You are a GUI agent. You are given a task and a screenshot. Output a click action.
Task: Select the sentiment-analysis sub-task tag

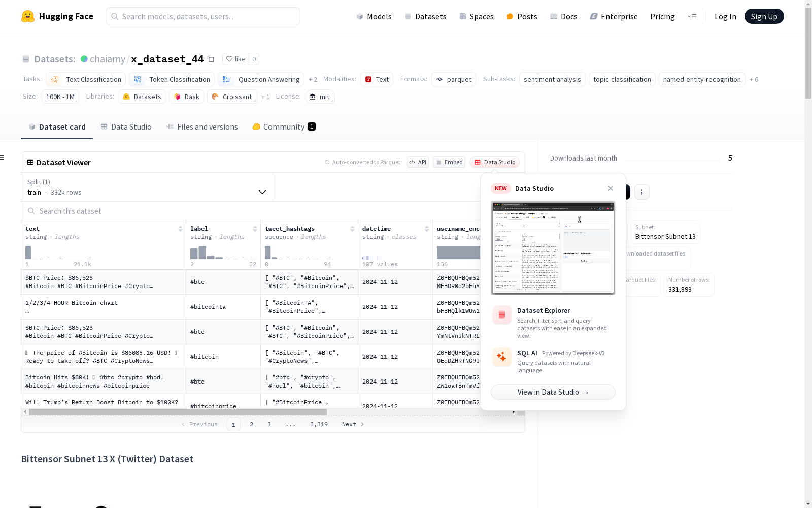(552, 79)
